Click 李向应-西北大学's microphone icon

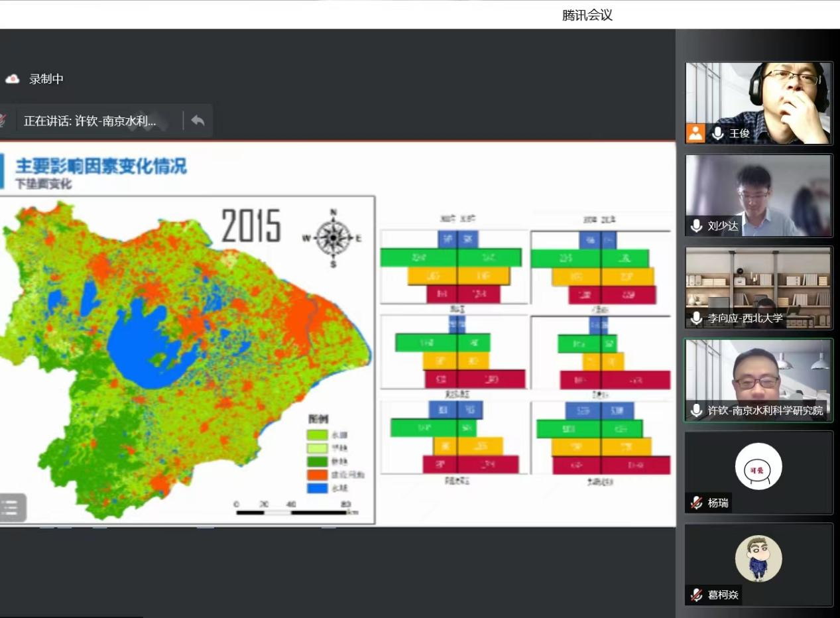[696, 318]
